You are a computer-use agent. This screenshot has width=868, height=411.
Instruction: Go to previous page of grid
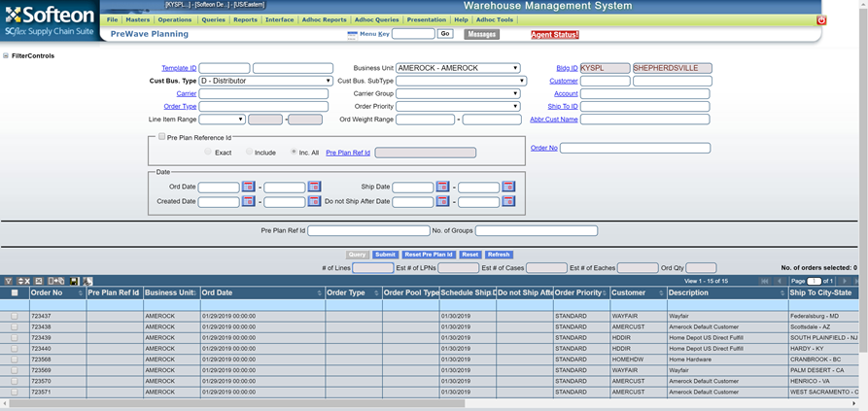[x=780, y=282]
